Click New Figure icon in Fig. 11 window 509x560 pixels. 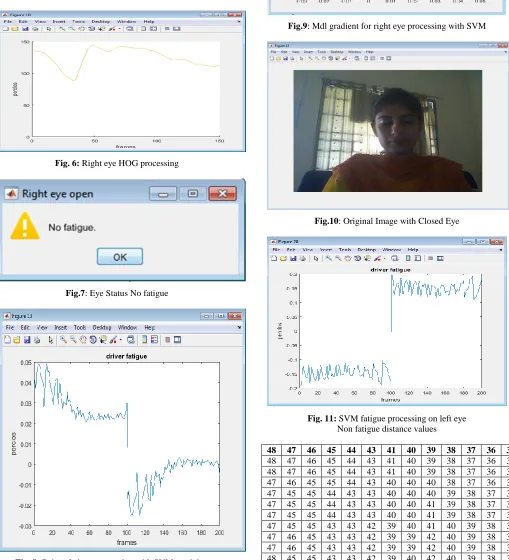274,258
